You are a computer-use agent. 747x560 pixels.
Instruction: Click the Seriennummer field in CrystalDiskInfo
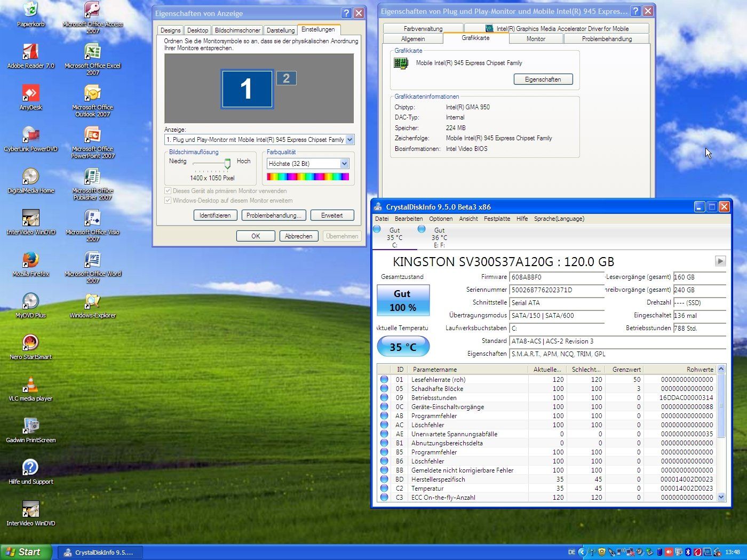[x=557, y=290]
